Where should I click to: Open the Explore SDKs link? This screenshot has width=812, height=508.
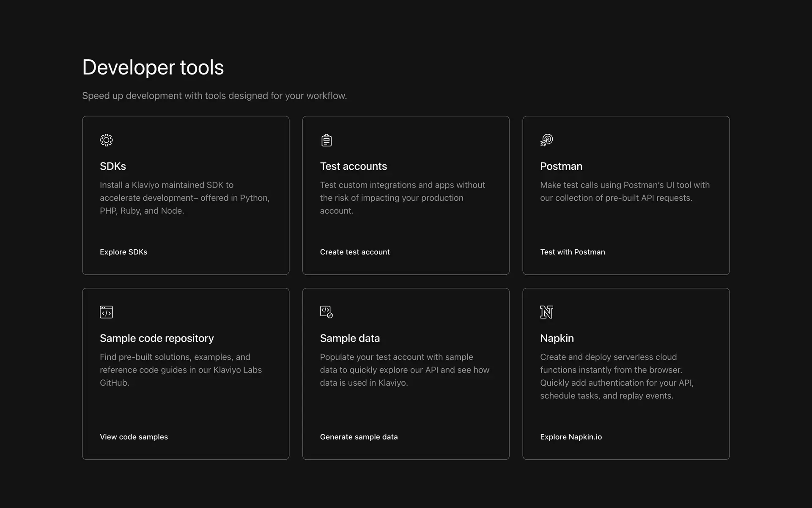123,252
